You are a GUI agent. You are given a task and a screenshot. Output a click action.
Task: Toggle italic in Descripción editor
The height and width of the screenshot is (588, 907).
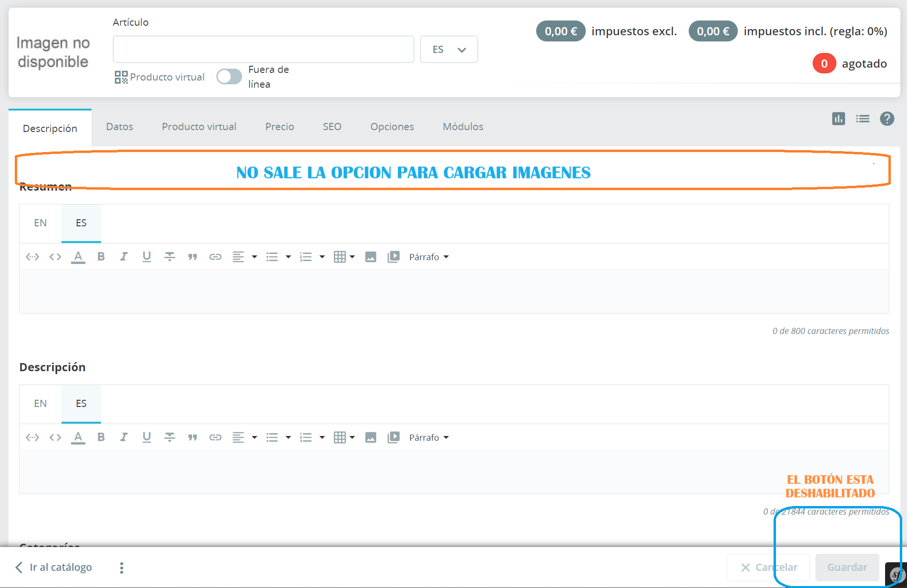(x=124, y=437)
